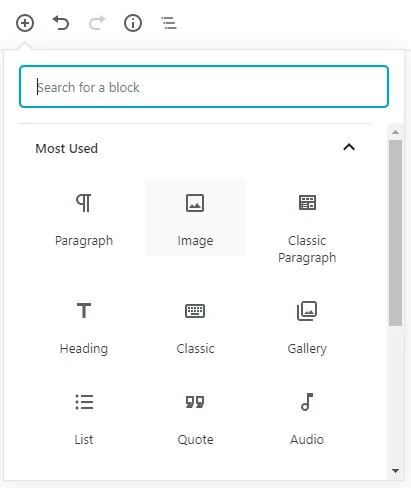Screen dimensions: 411x488
Task: Insert a Heading block
Action: coord(84,327)
